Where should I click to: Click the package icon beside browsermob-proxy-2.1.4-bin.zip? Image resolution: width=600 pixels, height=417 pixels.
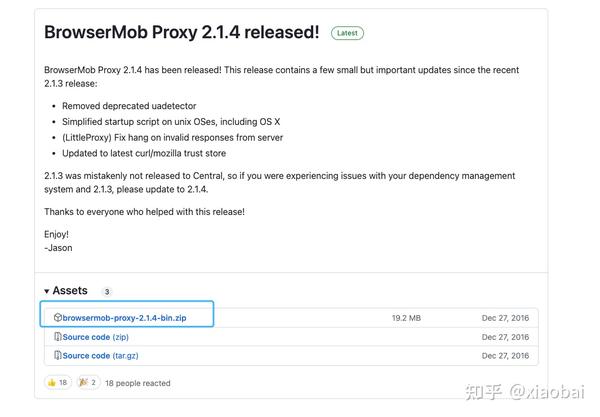coord(58,318)
